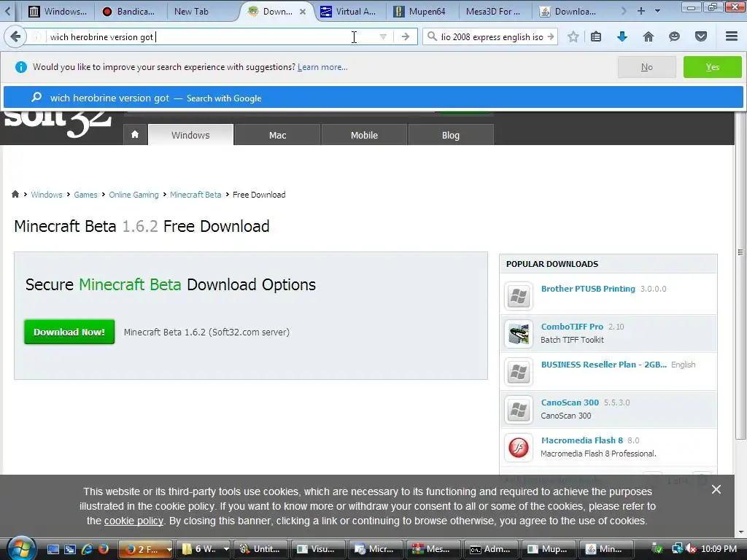
Task: Open the cookie policy link
Action: (133, 521)
